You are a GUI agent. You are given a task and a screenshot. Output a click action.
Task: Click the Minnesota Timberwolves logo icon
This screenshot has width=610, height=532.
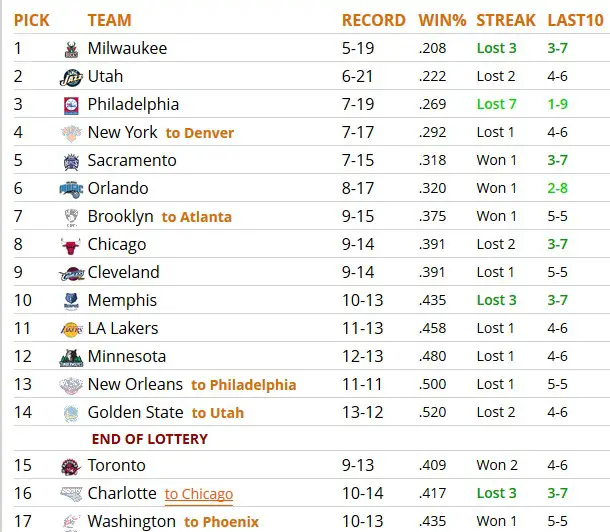point(71,357)
